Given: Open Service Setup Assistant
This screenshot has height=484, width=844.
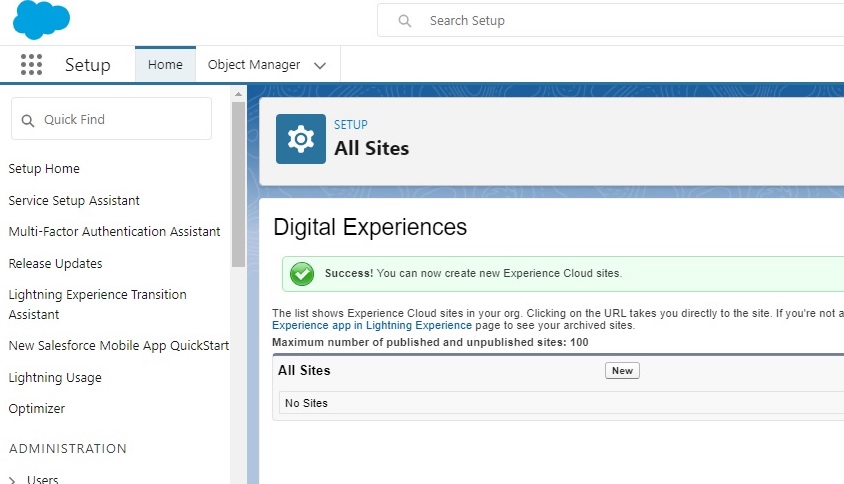Looking at the screenshot, I should 74,200.
